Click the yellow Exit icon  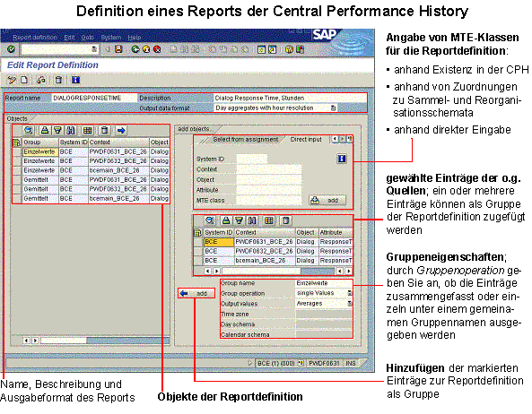[x=146, y=49]
